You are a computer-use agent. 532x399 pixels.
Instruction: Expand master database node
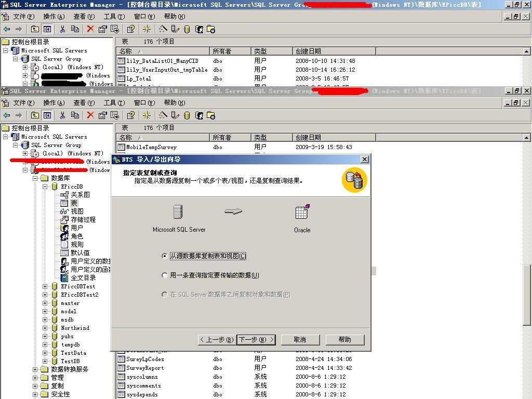coord(45,303)
